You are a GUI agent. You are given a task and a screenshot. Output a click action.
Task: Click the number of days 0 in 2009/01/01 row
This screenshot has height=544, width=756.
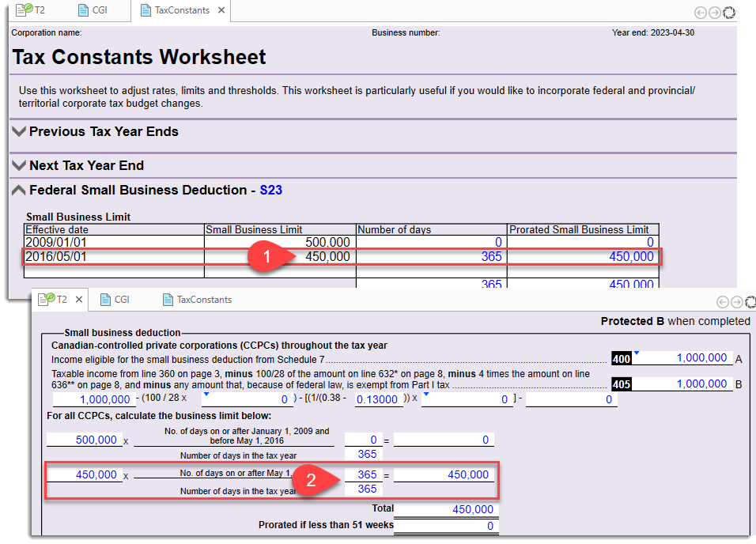(x=432, y=242)
